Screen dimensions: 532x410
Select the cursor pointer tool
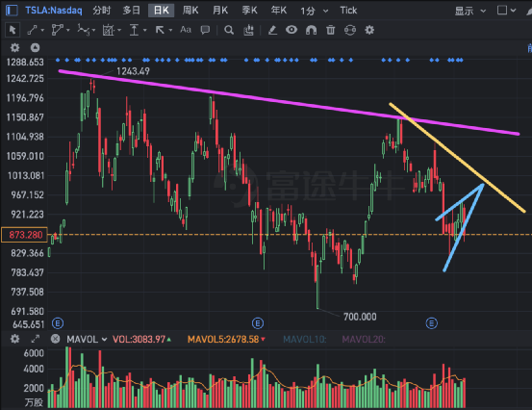pos(13,30)
